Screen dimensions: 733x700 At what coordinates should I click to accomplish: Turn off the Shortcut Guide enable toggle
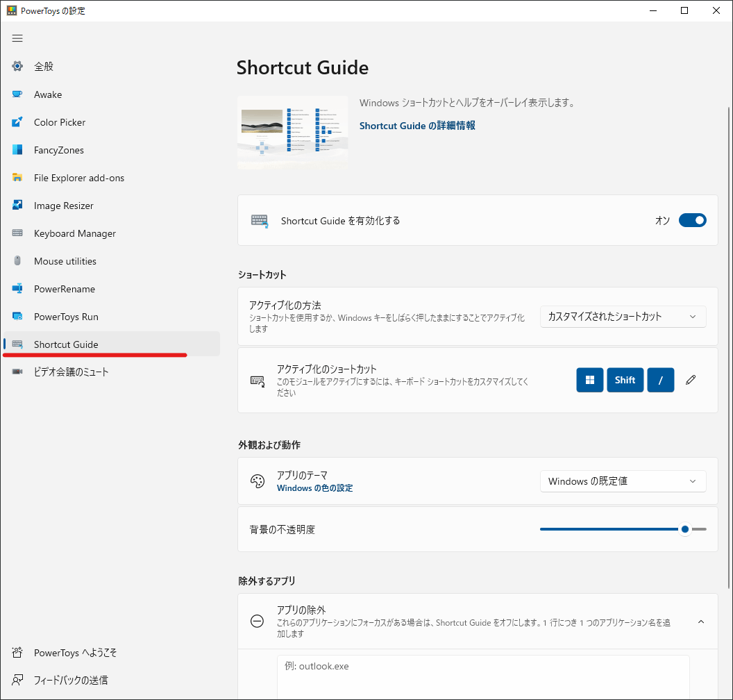pos(692,220)
